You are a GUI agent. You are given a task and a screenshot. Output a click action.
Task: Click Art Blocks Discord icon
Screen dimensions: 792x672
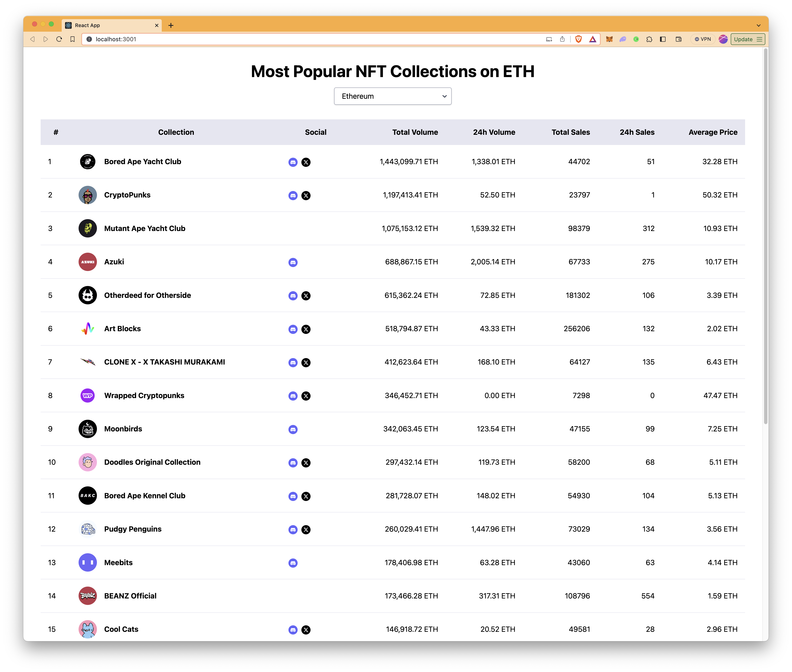point(293,329)
